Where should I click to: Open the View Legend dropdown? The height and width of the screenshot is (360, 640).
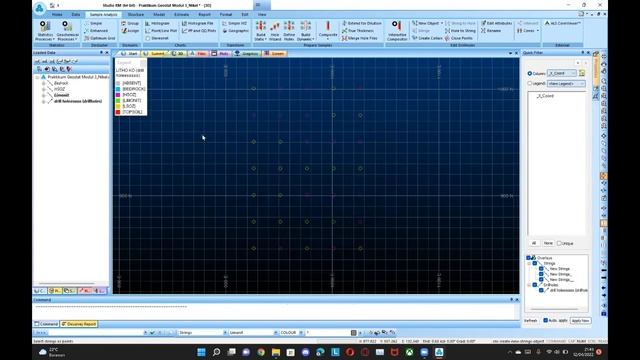coord(566,83)
